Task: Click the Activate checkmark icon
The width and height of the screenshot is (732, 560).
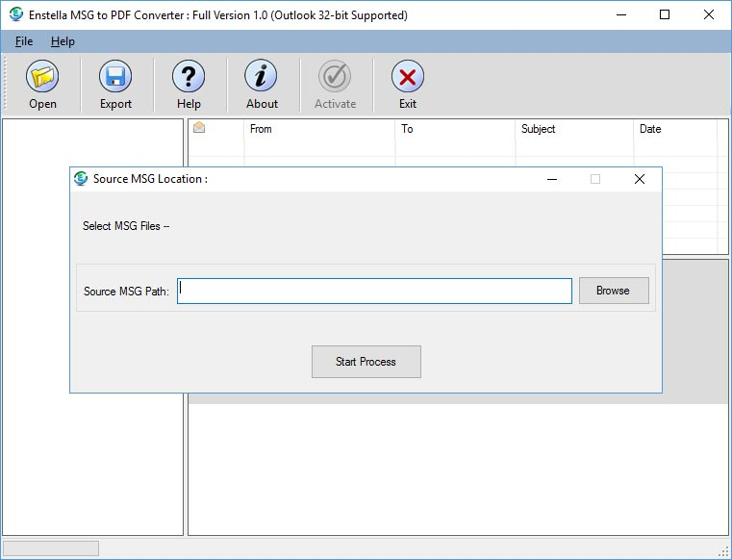Action: 335,77
